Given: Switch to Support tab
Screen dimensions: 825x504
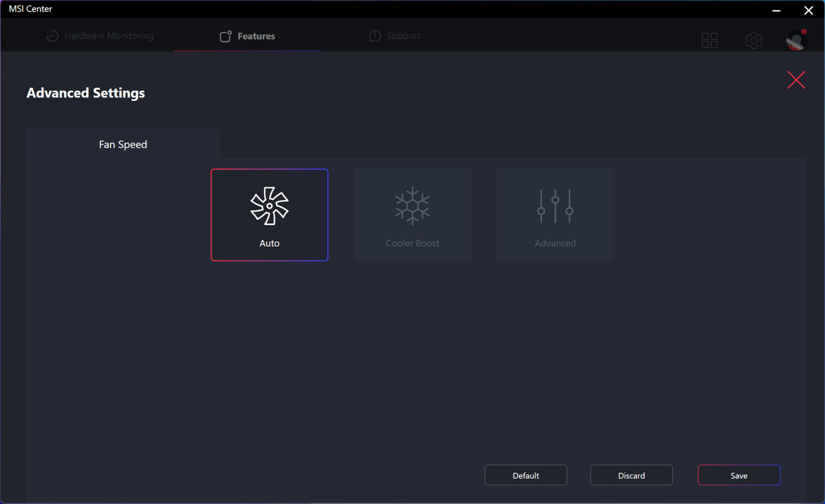Looking at the screenshot, I should click(403, 36).
